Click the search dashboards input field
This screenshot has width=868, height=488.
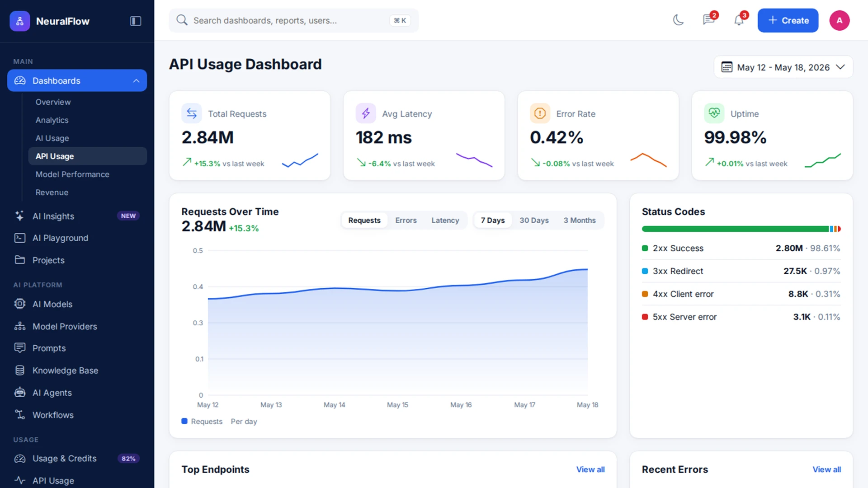pos(294,20)
